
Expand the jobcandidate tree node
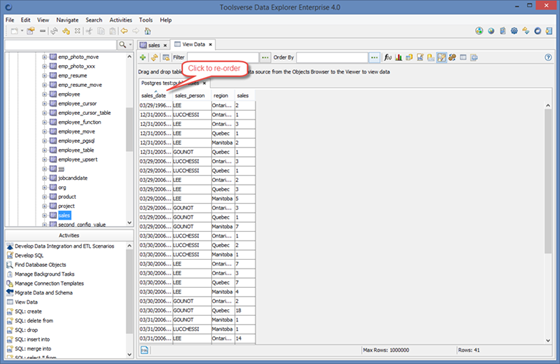[45, 178]
